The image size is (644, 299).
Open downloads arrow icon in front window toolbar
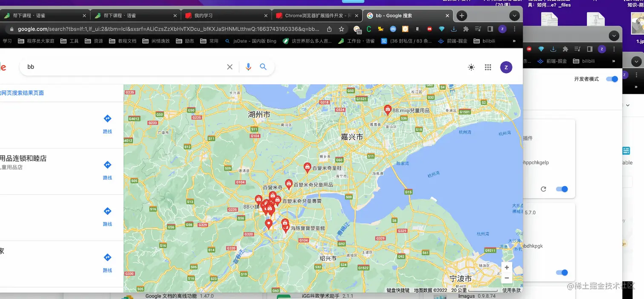454,29
